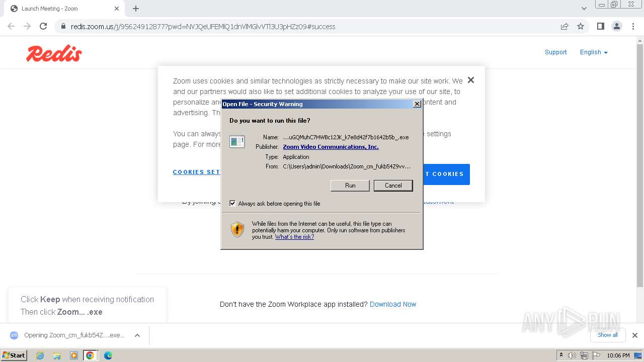The image size is (644, 362).
Task: Click the security shield warning icon
Action: click(x=237, y=230)
